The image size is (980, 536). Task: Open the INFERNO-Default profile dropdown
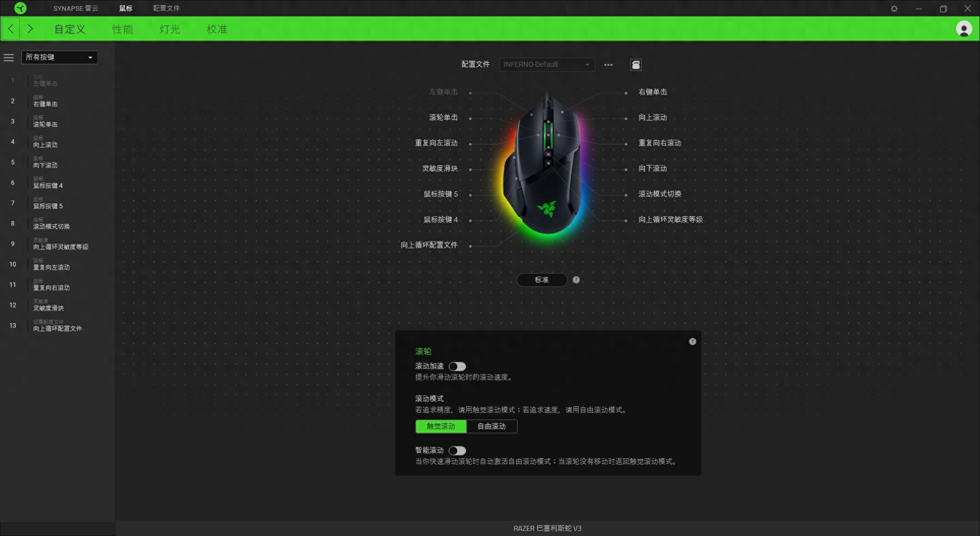[x=547, y=64]
